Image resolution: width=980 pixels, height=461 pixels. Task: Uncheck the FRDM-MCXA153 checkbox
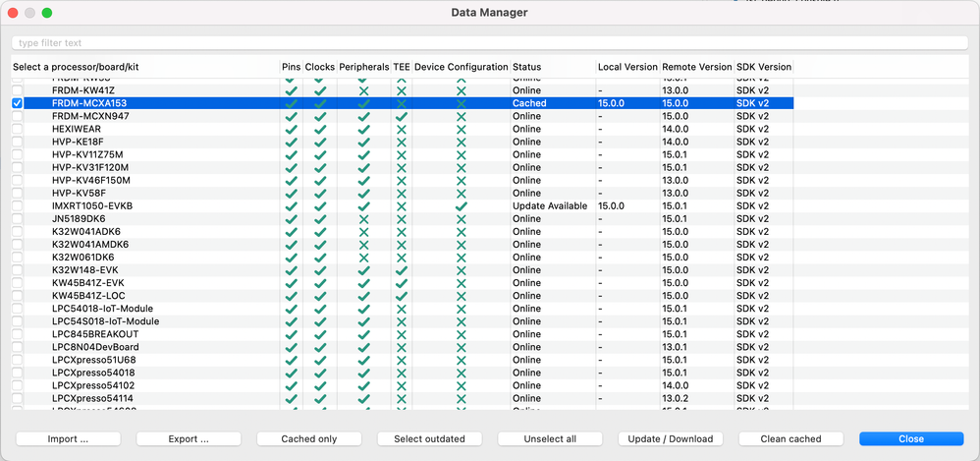[18, 103]
